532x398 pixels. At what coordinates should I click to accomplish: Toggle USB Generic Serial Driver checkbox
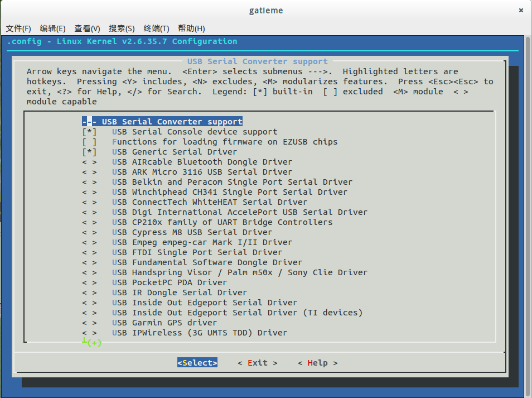point(89,152)
